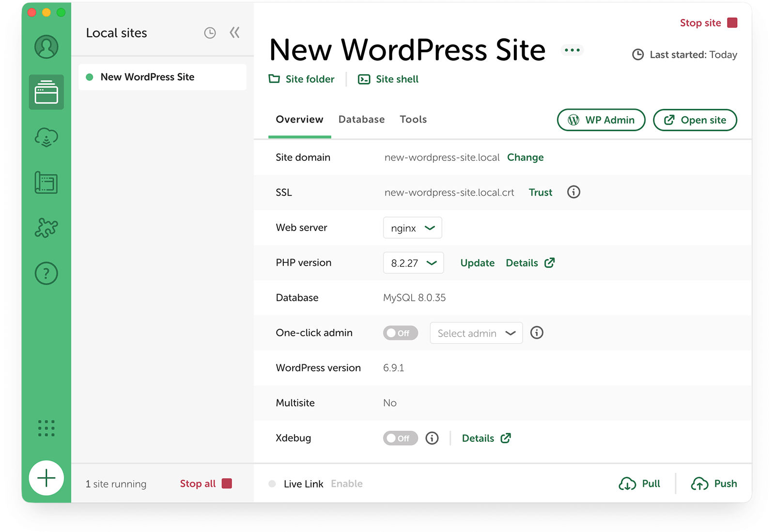This screenshot has height=532, width=775.
Task: Switch to the Database tab
Action: (x=361, y=119)
